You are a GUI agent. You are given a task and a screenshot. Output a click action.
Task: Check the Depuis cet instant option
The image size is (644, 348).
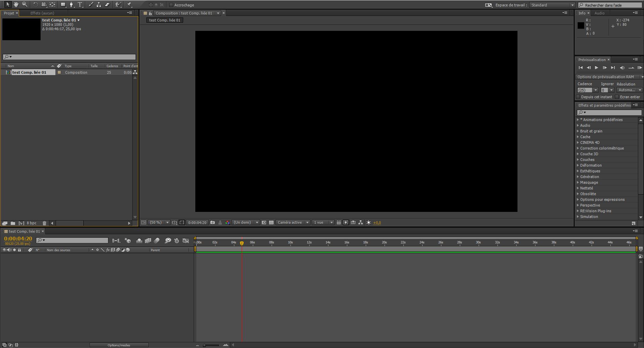(578, 97)
